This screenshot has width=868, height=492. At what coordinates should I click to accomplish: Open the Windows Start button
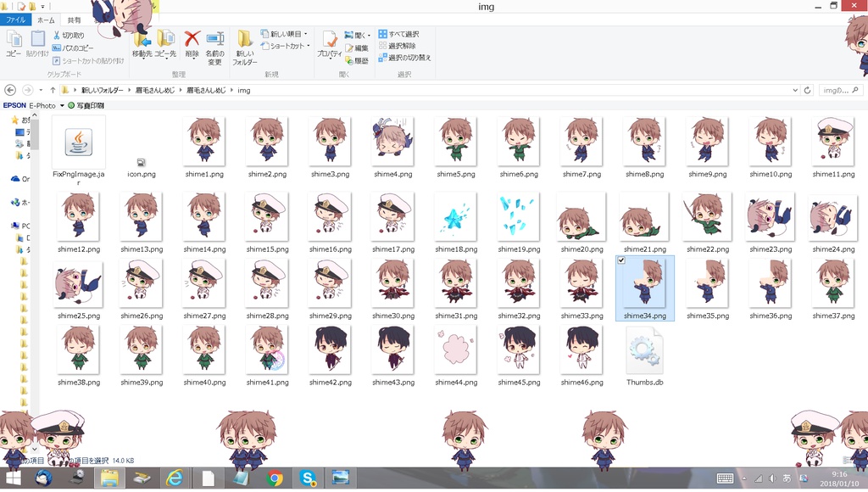[13, 478]
